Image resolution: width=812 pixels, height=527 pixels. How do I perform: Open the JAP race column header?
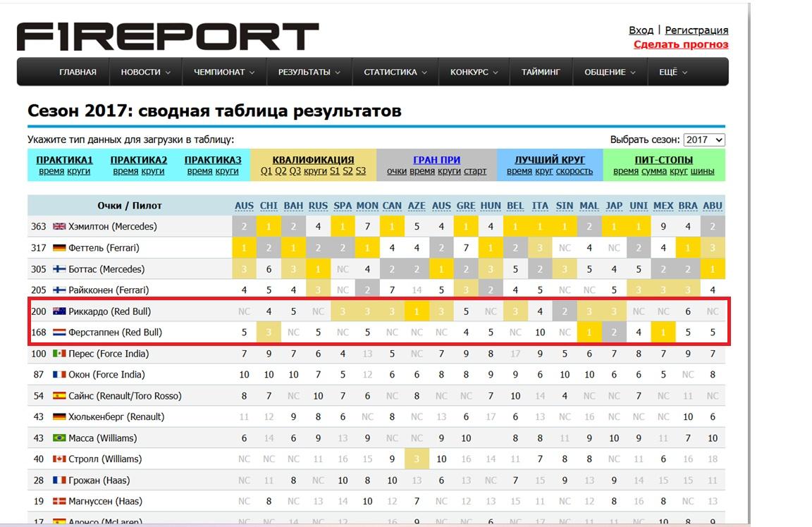click(614, 206)
